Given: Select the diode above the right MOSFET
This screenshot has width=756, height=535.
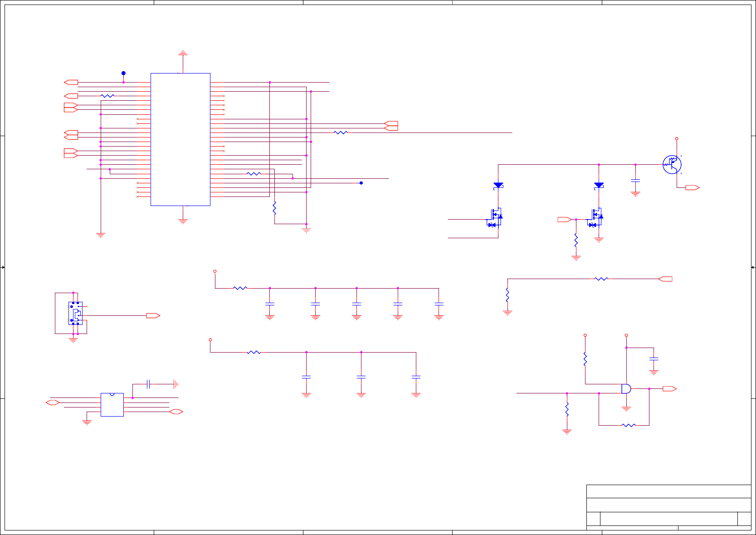Looking at the screenshot, I should pos(599,185).
